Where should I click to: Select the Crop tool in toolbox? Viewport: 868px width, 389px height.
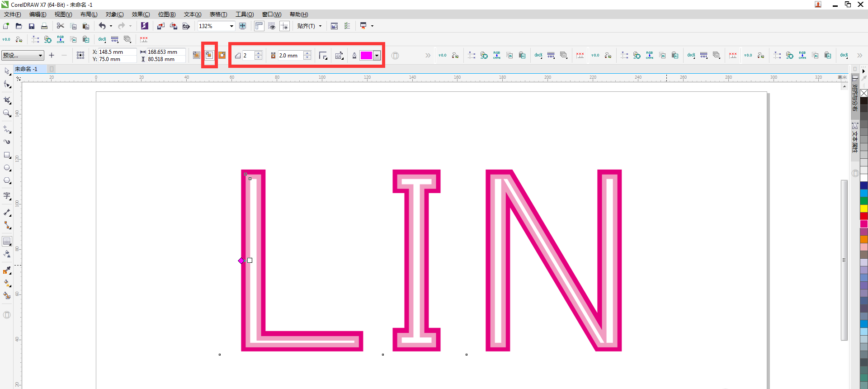pyautogui.click(x=7, y=100)
